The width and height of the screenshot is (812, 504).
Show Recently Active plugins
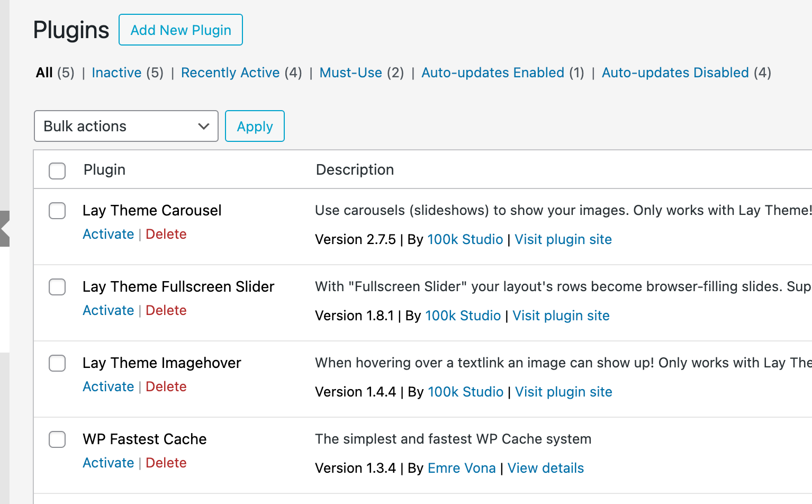(x=230, y=73)
